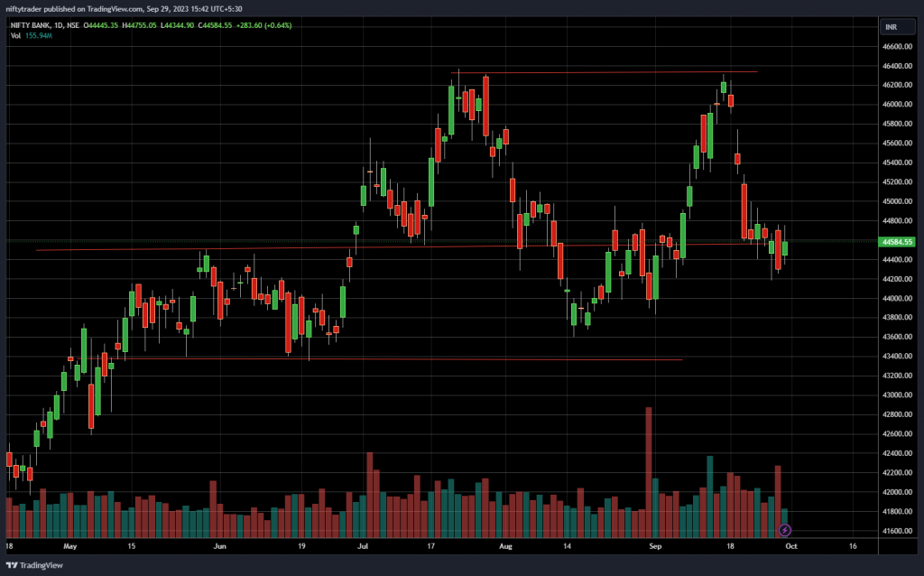Click the 46000.00 price axis label

898,105
